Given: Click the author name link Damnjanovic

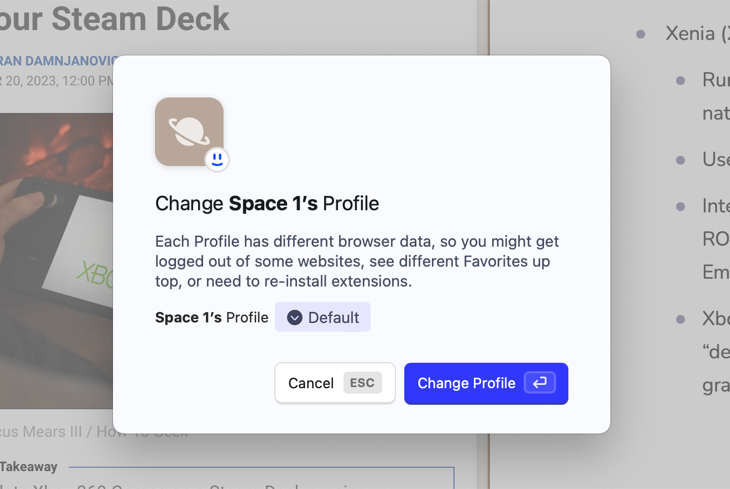Looking at the screenshot, I should 56,61.
